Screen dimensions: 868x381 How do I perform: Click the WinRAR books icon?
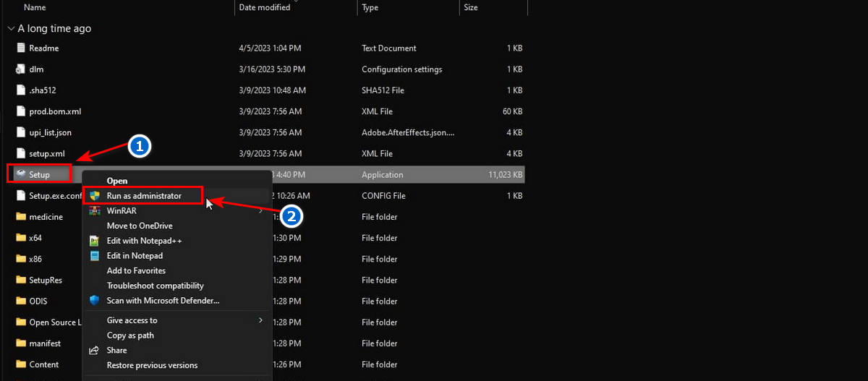(94, 210)
